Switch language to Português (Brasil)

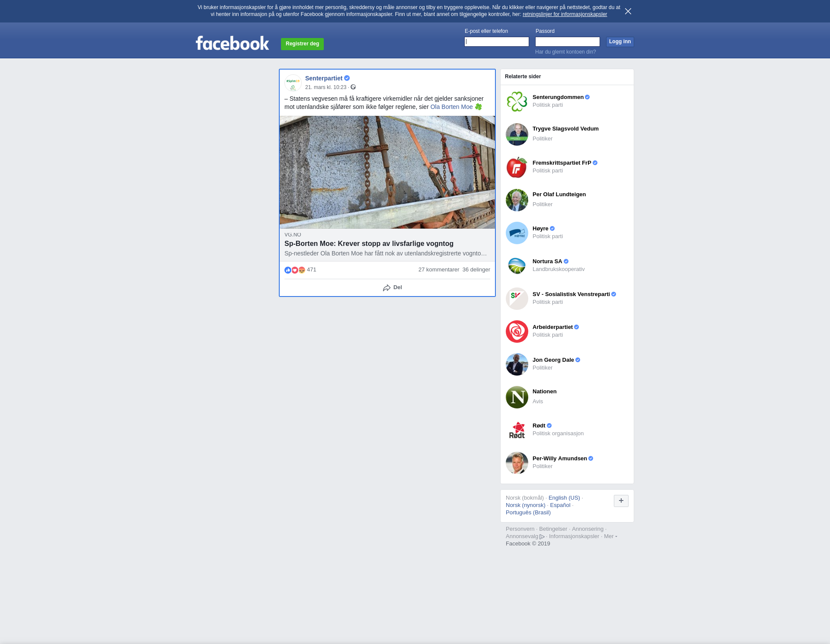pos(528,513)
